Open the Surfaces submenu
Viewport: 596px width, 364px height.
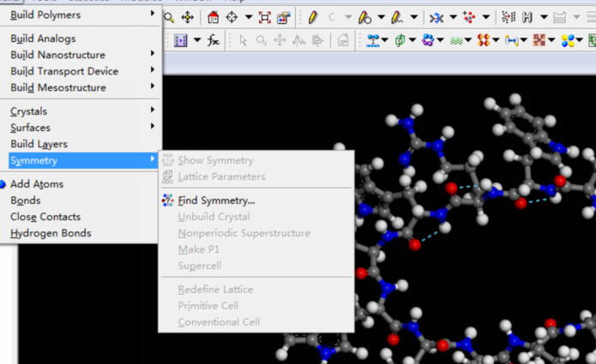(x=81, y=128)
